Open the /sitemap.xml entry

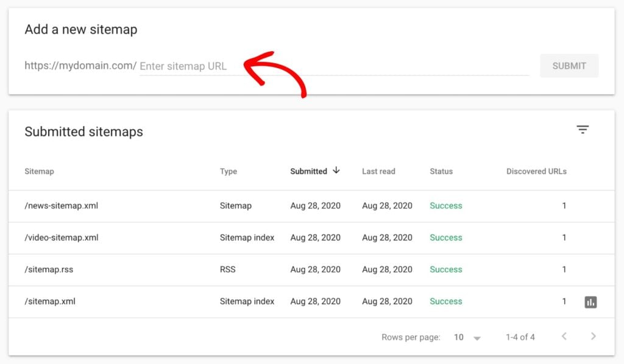point(51,301)
